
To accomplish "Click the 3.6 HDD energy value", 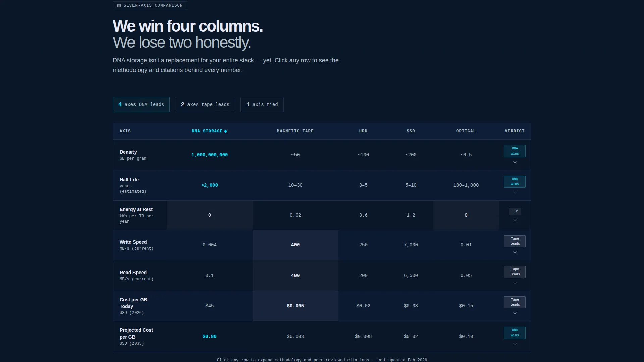I will 363,215.
